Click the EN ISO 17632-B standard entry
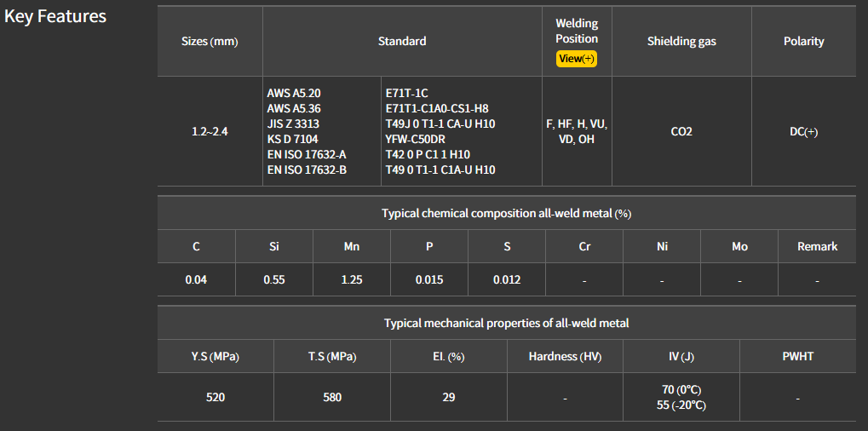The image size is (868, 431). point(313,170)
